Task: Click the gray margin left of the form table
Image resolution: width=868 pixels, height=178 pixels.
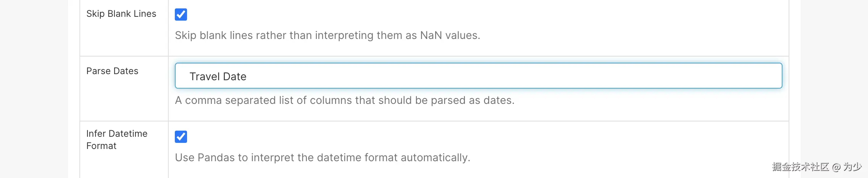Action: click(x=34, y=88)
